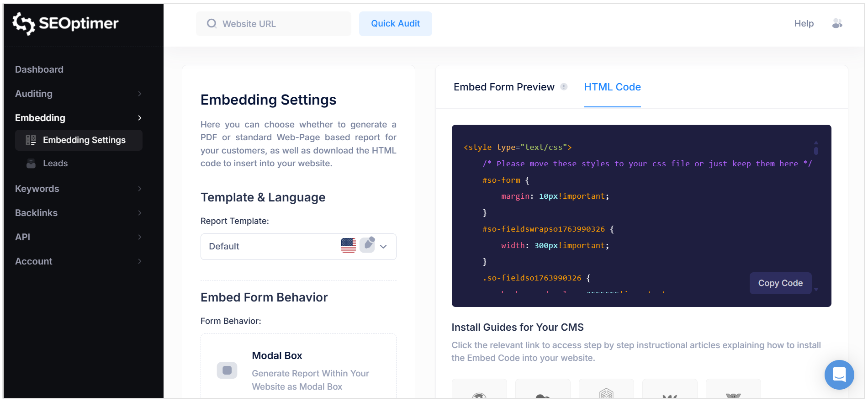Open the Account menu item

34,261
